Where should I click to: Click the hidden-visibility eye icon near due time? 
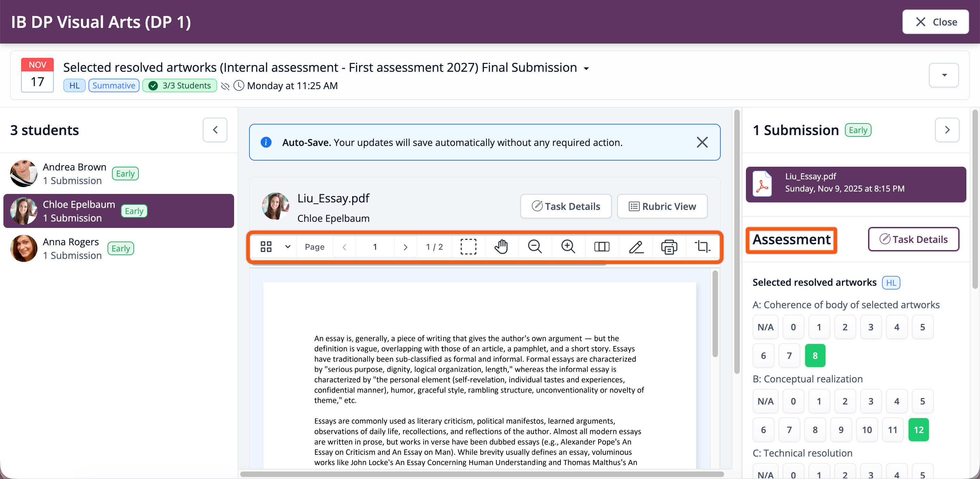[225, 86]
